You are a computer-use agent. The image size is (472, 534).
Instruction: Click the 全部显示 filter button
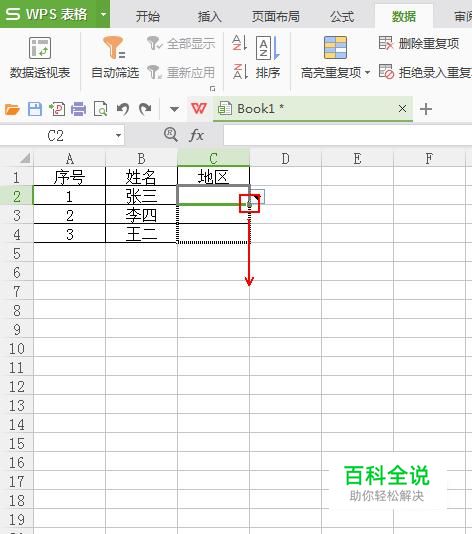(181, 43)
